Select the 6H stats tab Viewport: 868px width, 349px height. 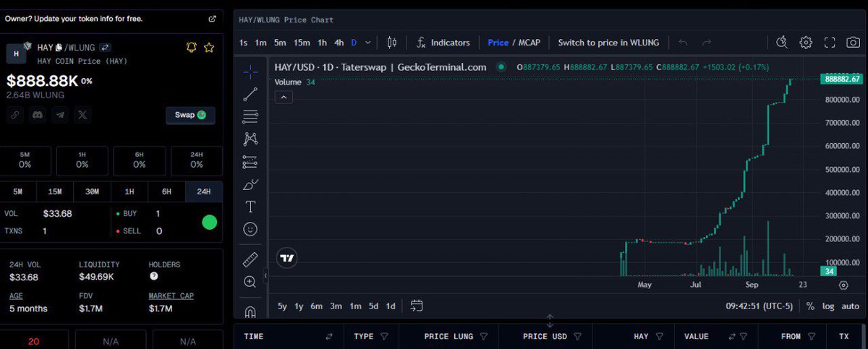coord(166,191)
